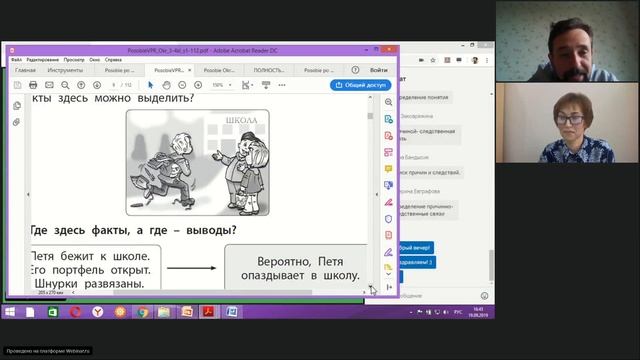Viewport: 640px width, 360px height.
Task: Switch to the Posobie Okr... document tab
Action: pos(219,70)
